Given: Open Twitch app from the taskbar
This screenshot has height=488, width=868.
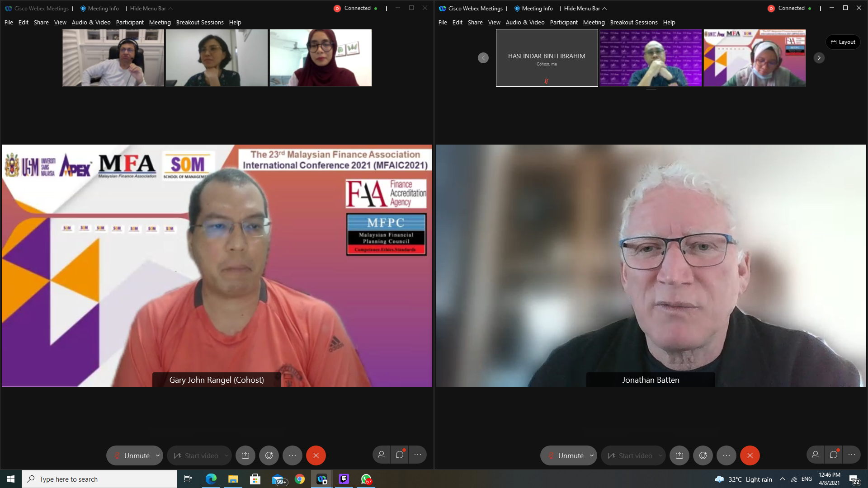Looking at the screenshot, I should 344,479.
